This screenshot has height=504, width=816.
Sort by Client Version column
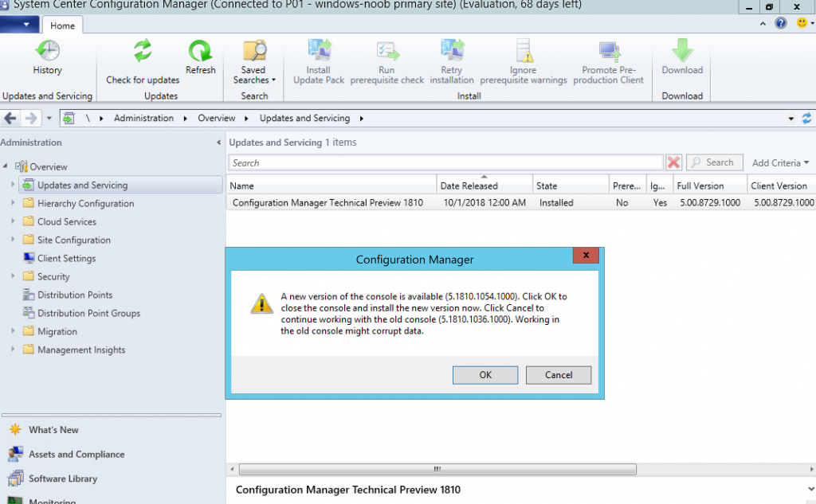click(782, 186)
